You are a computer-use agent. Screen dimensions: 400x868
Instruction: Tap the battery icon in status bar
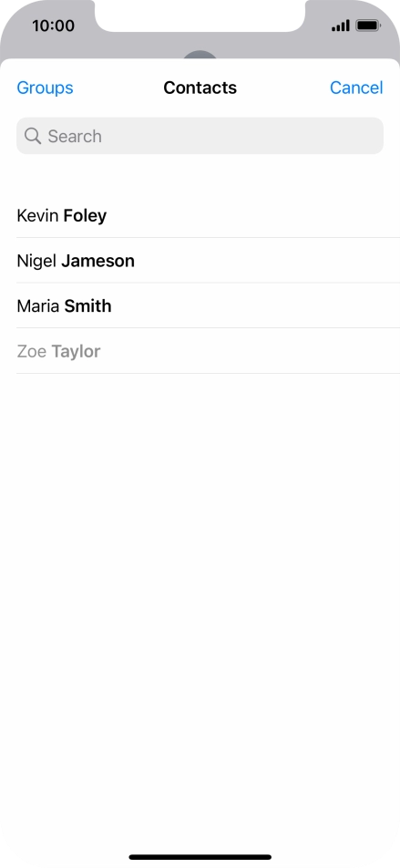click(x=368, y=26)
